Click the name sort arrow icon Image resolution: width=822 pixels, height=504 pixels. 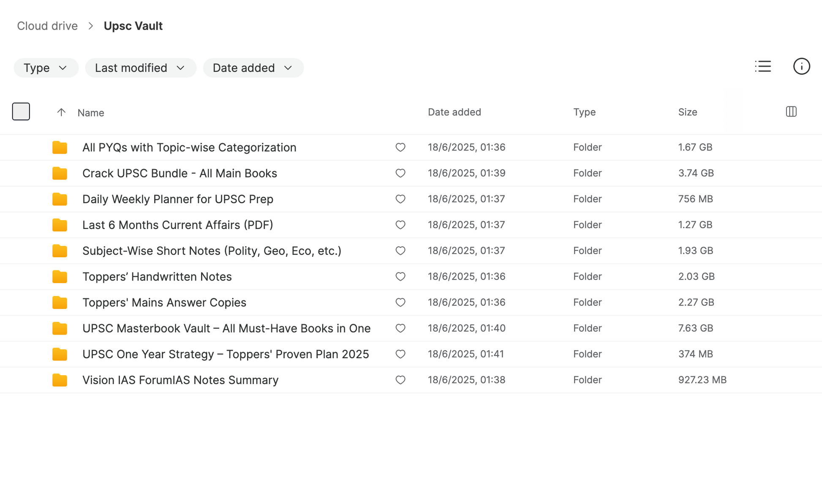tap(61, 112)
